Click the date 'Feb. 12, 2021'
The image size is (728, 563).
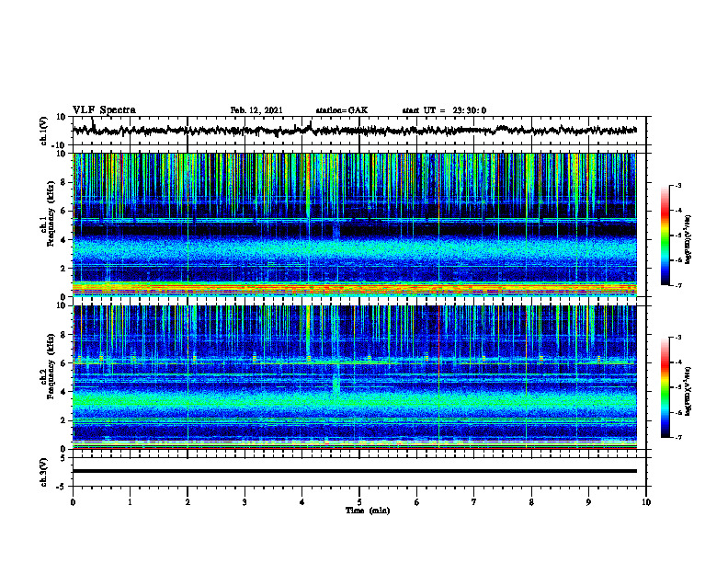click(x=256, y=110)
